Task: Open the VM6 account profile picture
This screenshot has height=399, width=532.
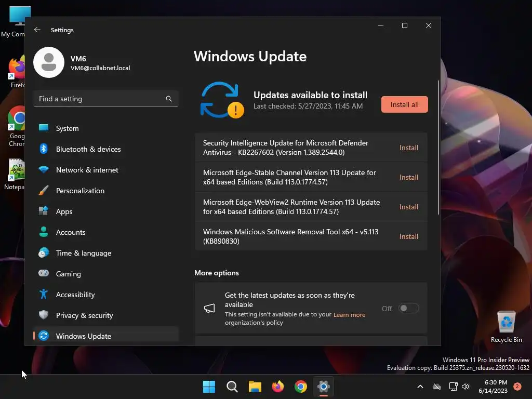Action: (x=49, y=62)
